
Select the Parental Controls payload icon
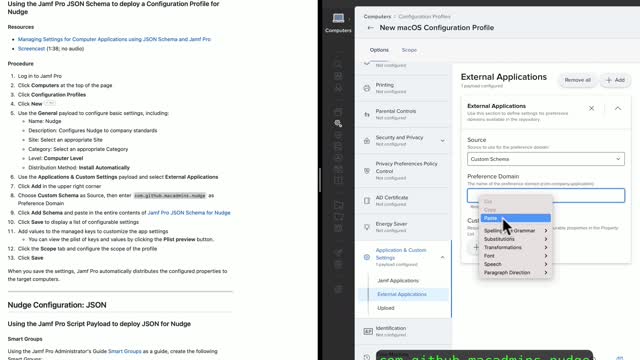tap(367, 115)
